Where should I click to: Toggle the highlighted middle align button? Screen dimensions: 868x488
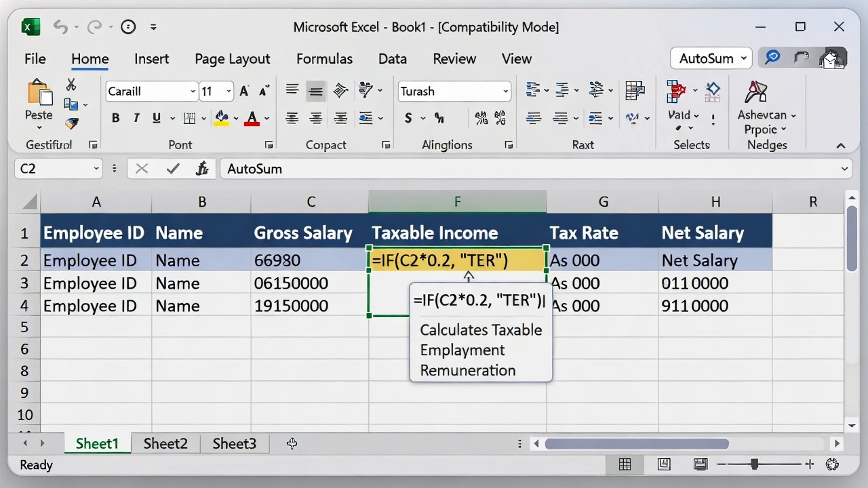[x=315, y=91]
